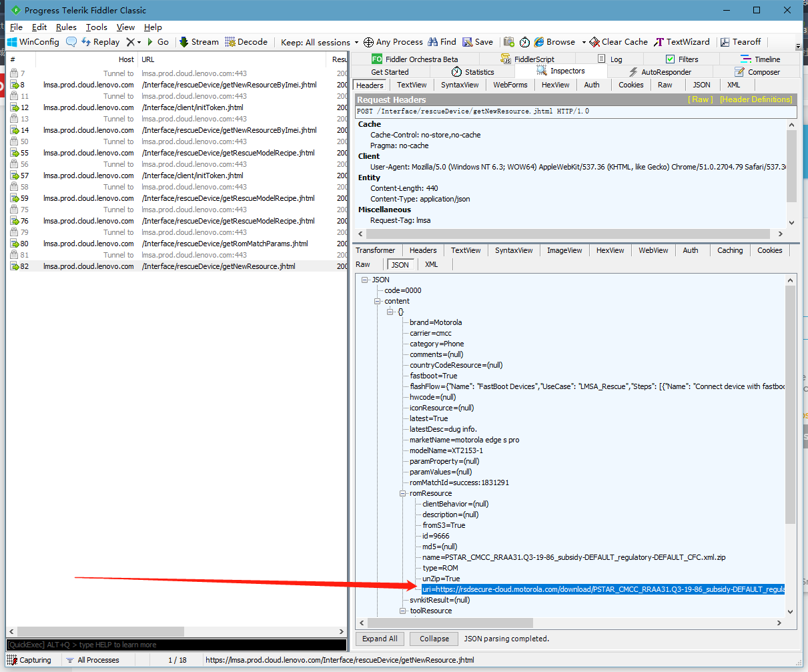Viewport: 808px width, 672px height.
Task: Open the Keep: All sessions dropdown
Action: (x=320, y=42)
